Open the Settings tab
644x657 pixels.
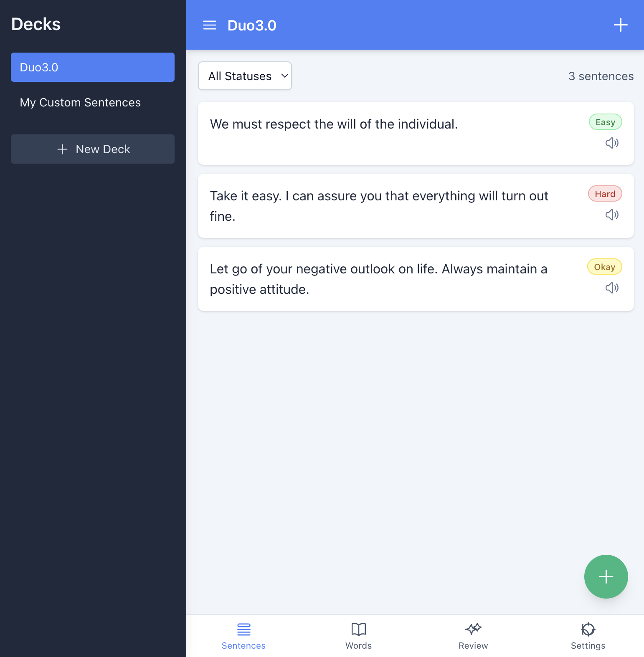[x=588, y=636]
